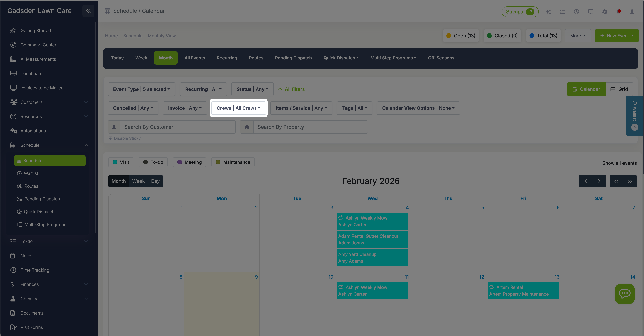Open the settings gear icon
Screen dimensions: 644x336
coord(605,12)
